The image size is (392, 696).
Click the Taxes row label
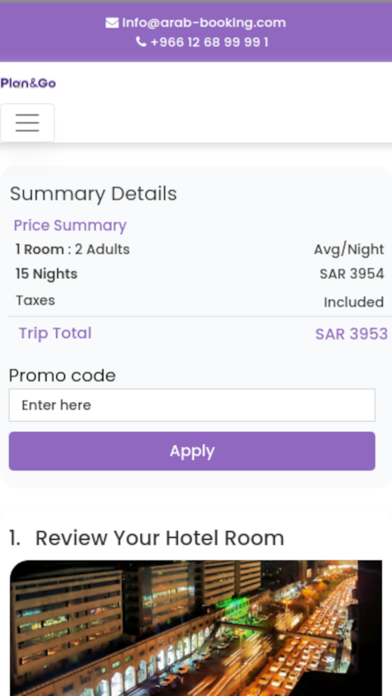(x=36, y=301)
